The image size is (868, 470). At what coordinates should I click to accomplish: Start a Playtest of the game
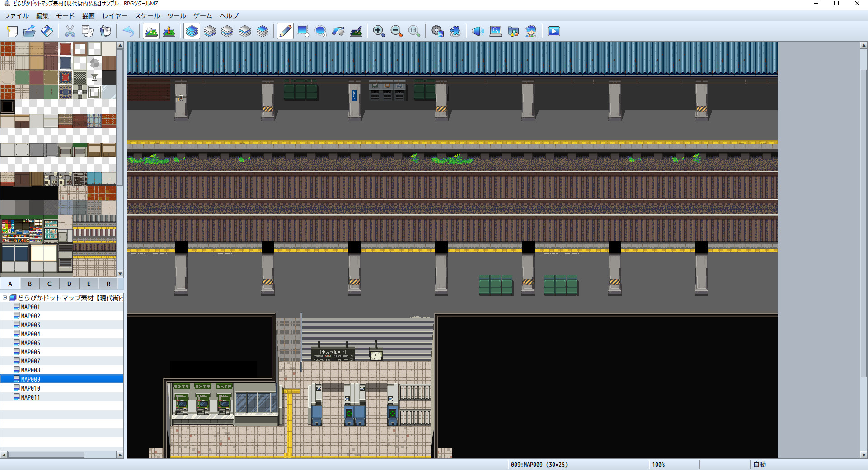pos(553,31)
